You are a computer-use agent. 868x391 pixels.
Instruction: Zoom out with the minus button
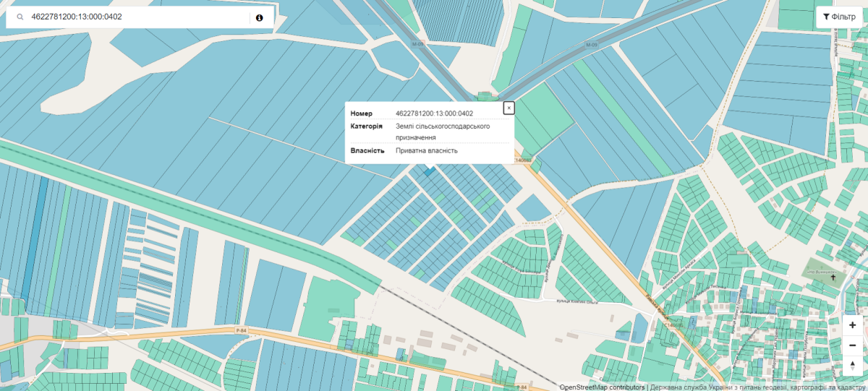853,346
